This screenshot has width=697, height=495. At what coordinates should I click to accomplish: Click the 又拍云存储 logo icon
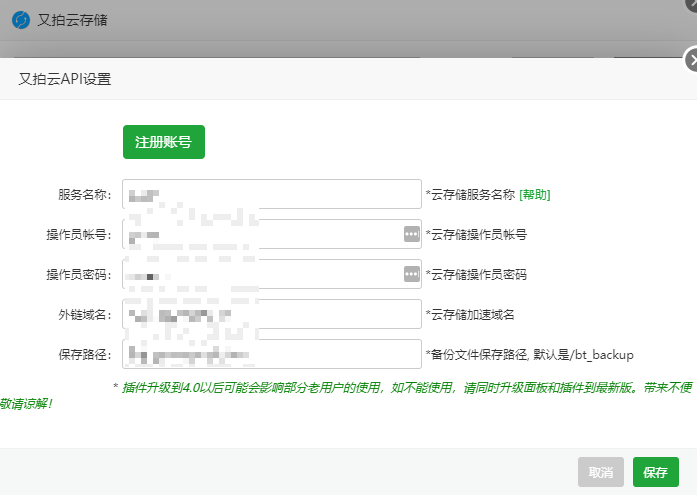(x=21, y=20)
